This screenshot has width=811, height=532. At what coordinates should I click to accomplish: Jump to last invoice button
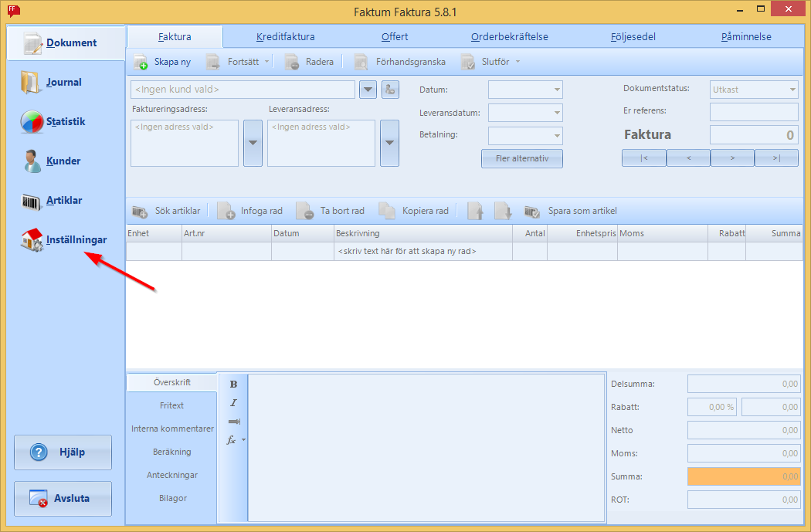click(x=776, y=158)
